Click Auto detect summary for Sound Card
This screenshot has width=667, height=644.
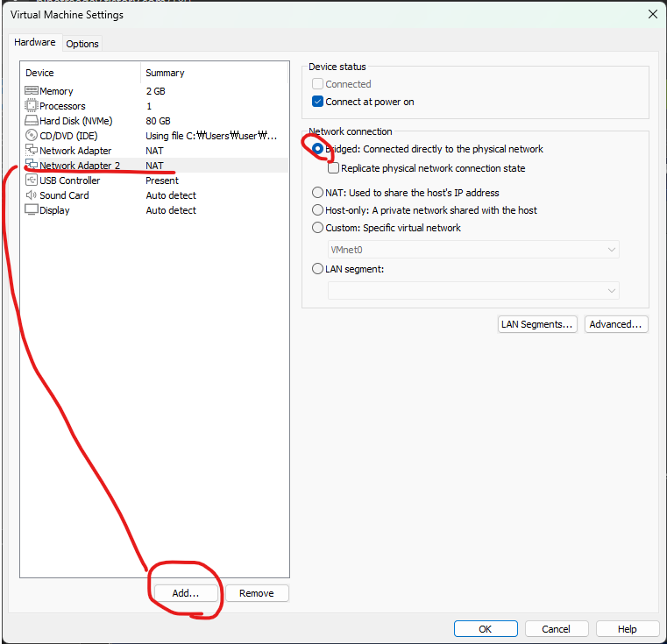(171, 195)
